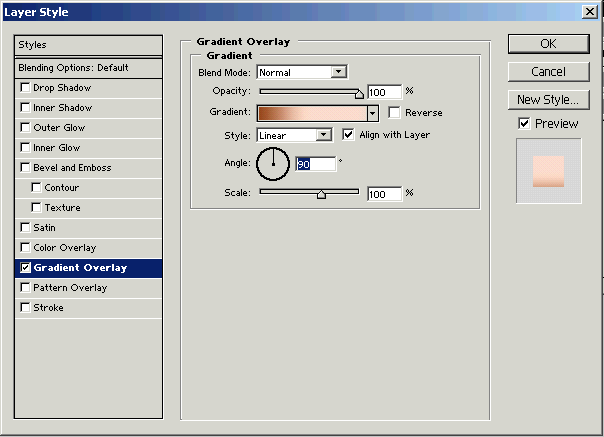Viewport: 604px width, 437px height.
Task: Check the Texture option box
Action: point(36,208)
